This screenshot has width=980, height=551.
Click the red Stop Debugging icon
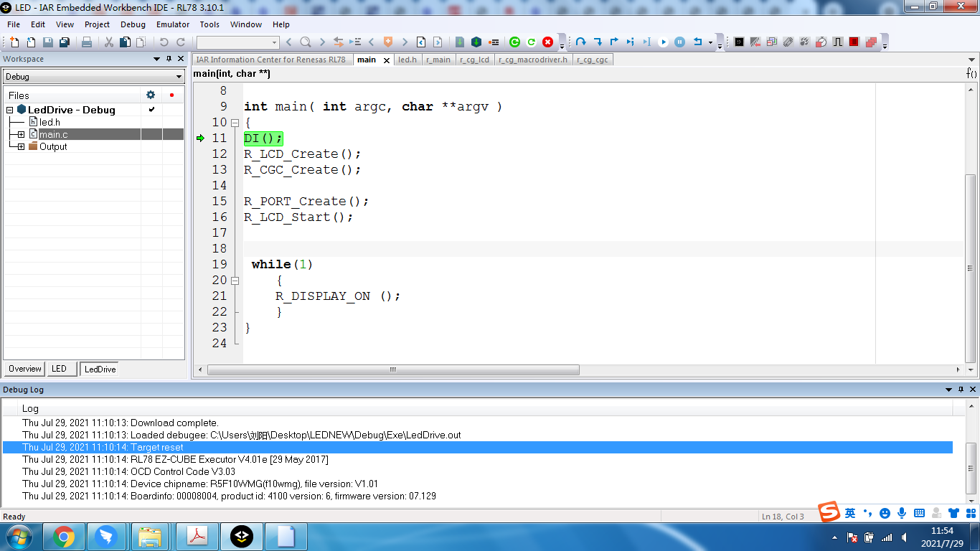tap(547, 42)
